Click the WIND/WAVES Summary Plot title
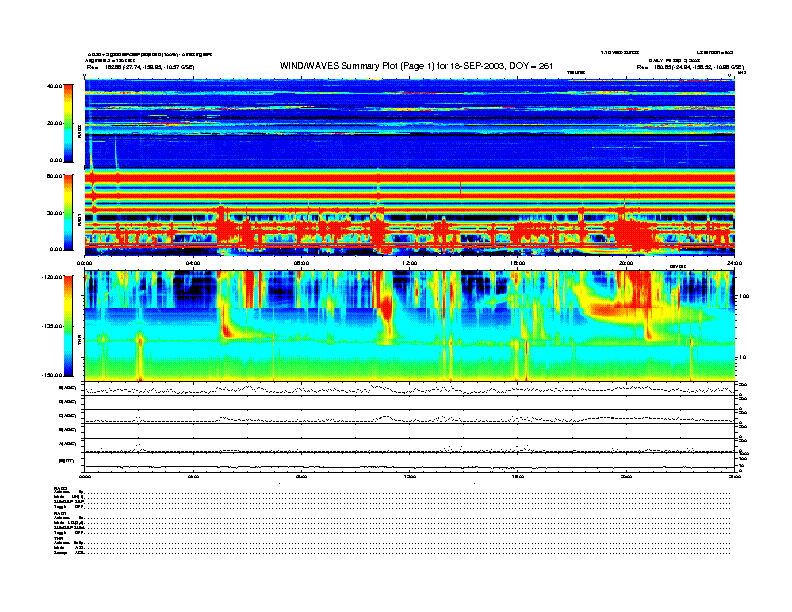 pyautogui.click(x=416, y=66)
